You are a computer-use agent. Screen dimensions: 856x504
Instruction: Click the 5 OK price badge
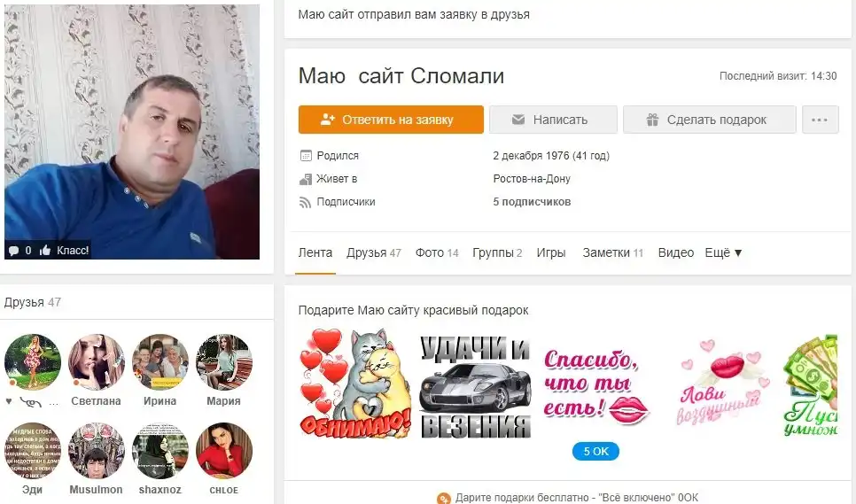595,451
